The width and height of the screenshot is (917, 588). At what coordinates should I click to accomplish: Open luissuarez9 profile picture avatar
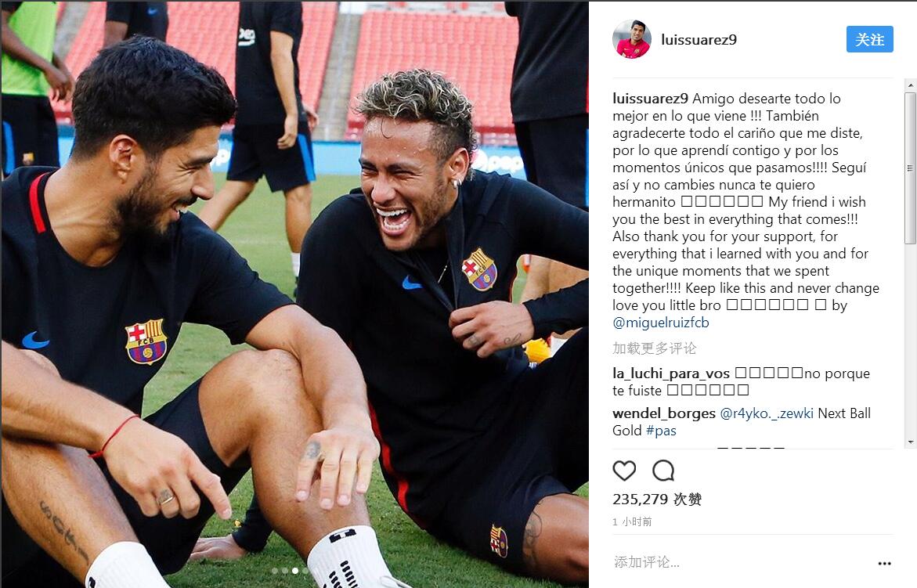[632, 39]
